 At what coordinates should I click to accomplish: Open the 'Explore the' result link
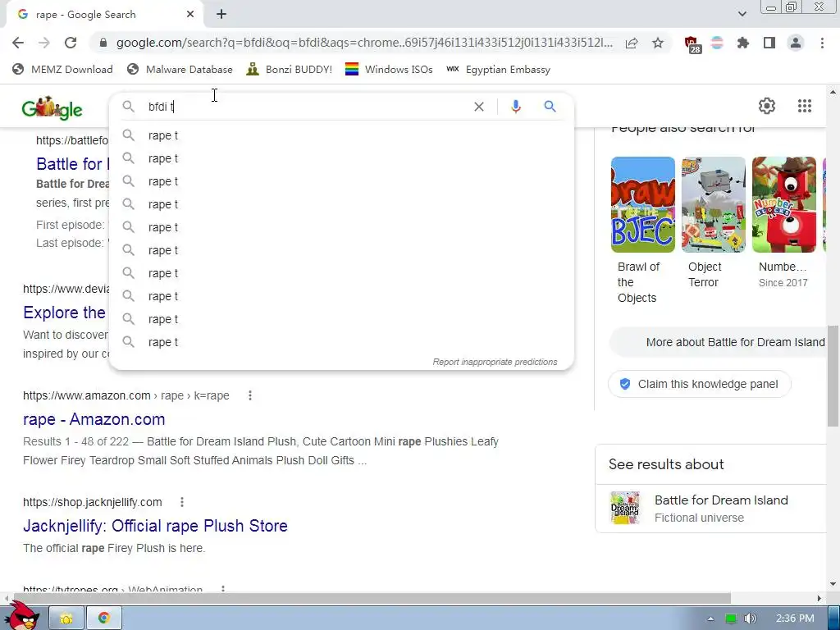tap(64, 313)
